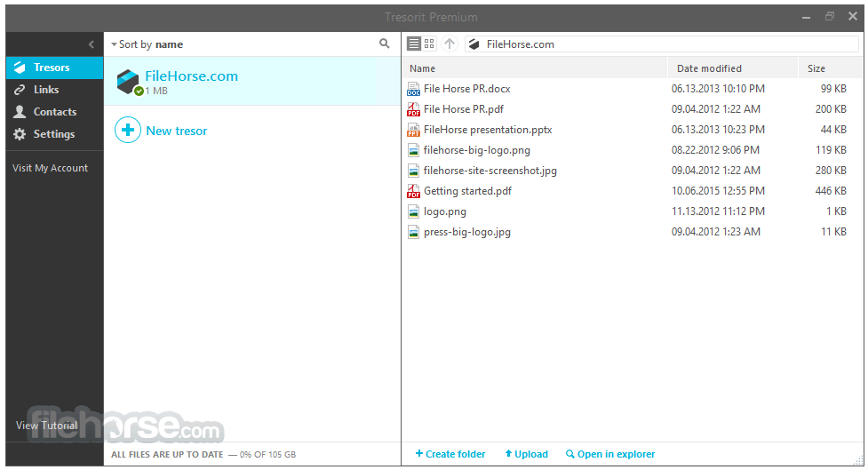Collapse the sidebar with the chevron arrow
The width and height of the screenshot is (868, 470).
pos(91,44)
